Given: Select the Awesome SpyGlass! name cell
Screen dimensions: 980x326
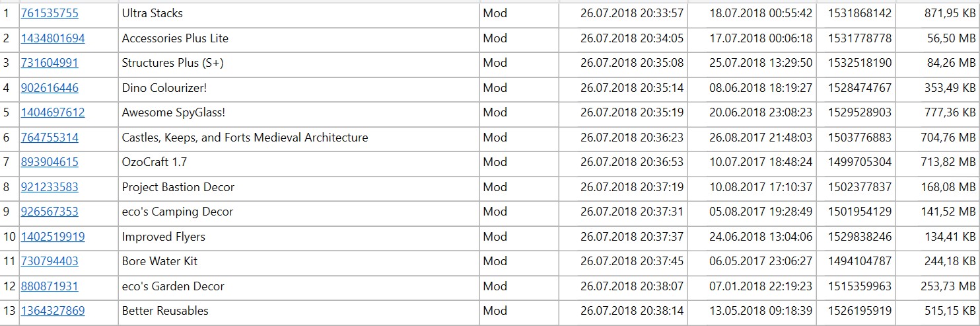Looking at the screenshot, I should pyautogui.click(x=298, y=113).
